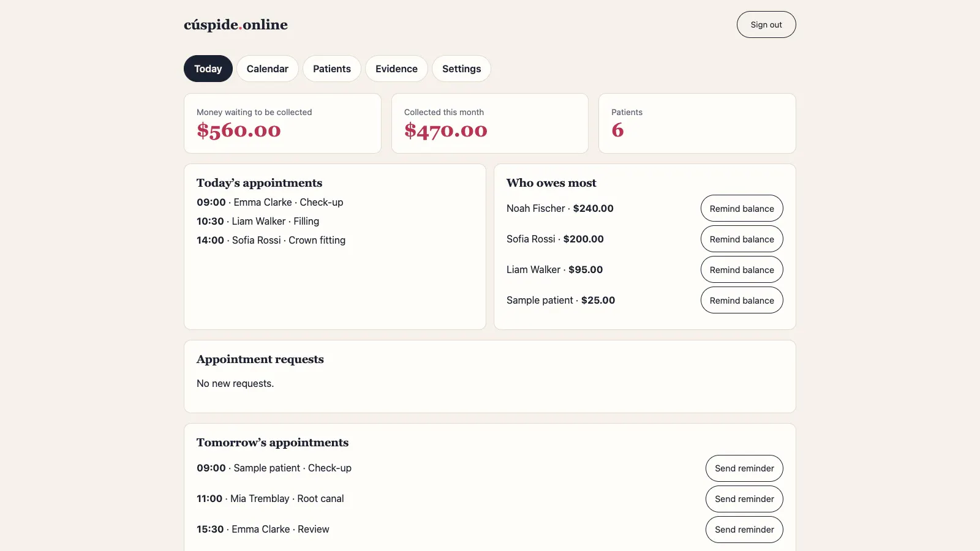Click the Who owes most heading

click(x=551, y=182)
